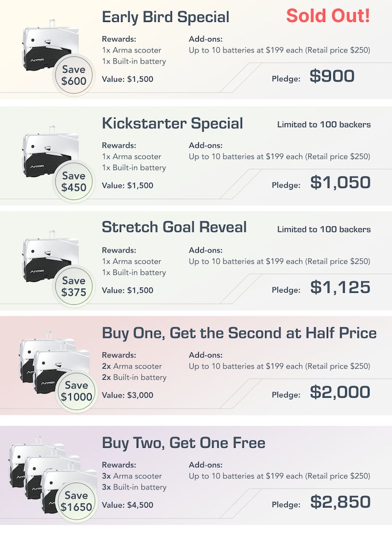This screenshot has height=533, width=392.
Task: Click the $2,000 pledge amount
Action: [x=340, y=392]
